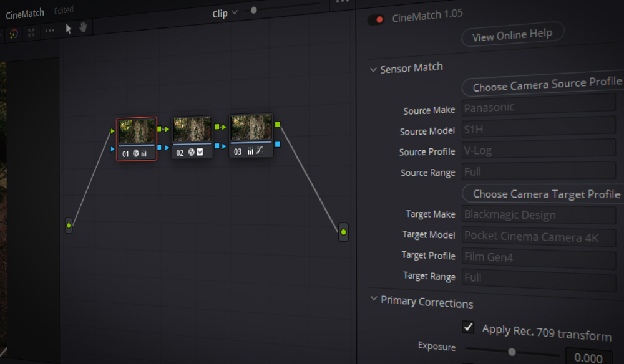This screenshot has width=624, height=364.
Task: Collapse the Sensor Match section
Action: pos(373,69)
